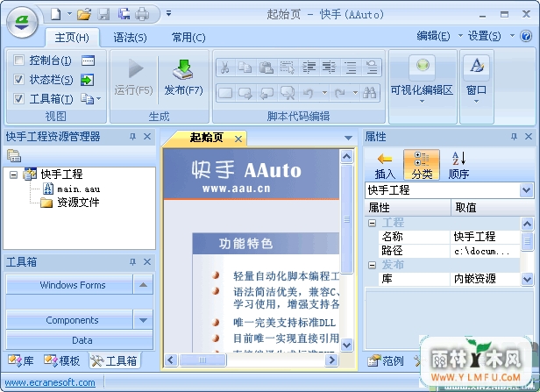The width and height of the screenshot is (540, 392).
Task: Run the script with 运行(F5)
Action: pyautogui.click(x=134, y=77)
